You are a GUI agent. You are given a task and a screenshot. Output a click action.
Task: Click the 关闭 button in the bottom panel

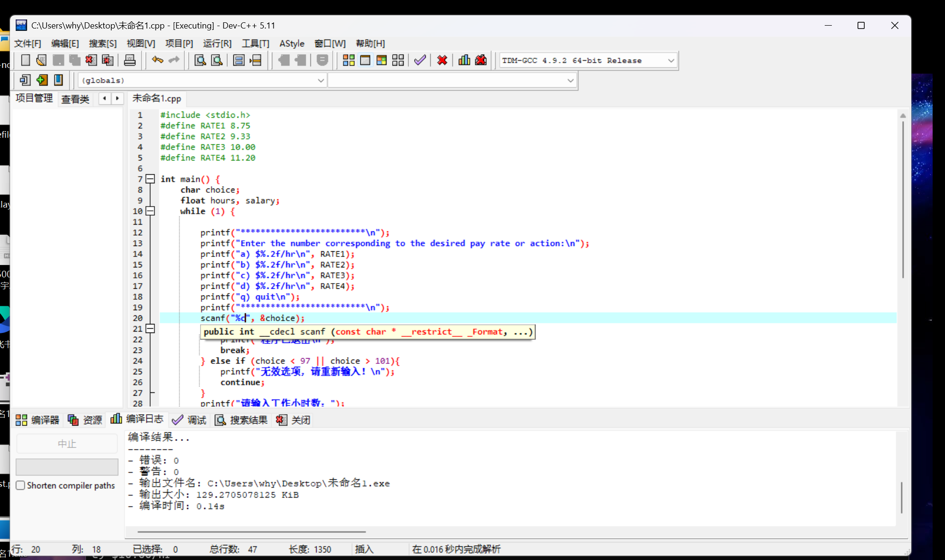point(293,420)
